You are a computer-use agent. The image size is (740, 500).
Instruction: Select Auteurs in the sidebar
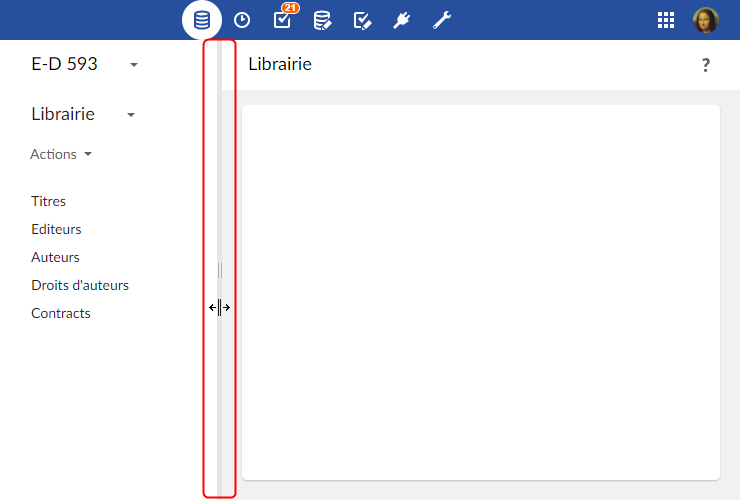(55, 257)
